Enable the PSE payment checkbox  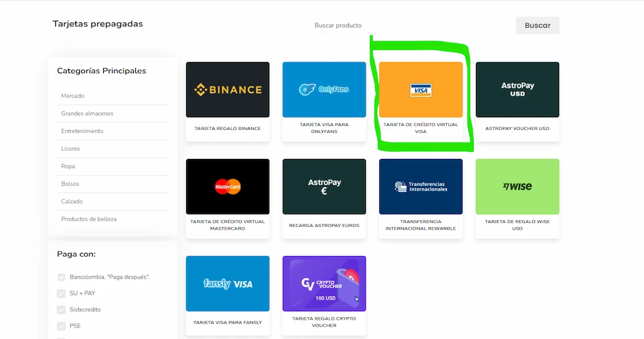coord(61,326)
